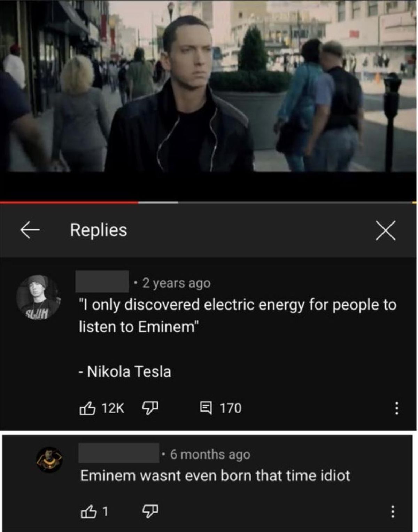Like the 'Eminem wasnt even born' reply

(x=88, y=512)
